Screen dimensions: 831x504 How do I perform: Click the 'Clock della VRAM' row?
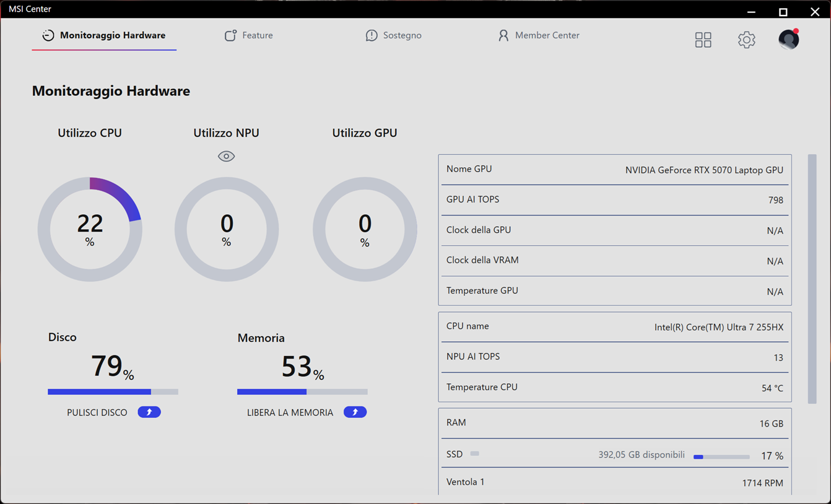click(x=615, y=261)
